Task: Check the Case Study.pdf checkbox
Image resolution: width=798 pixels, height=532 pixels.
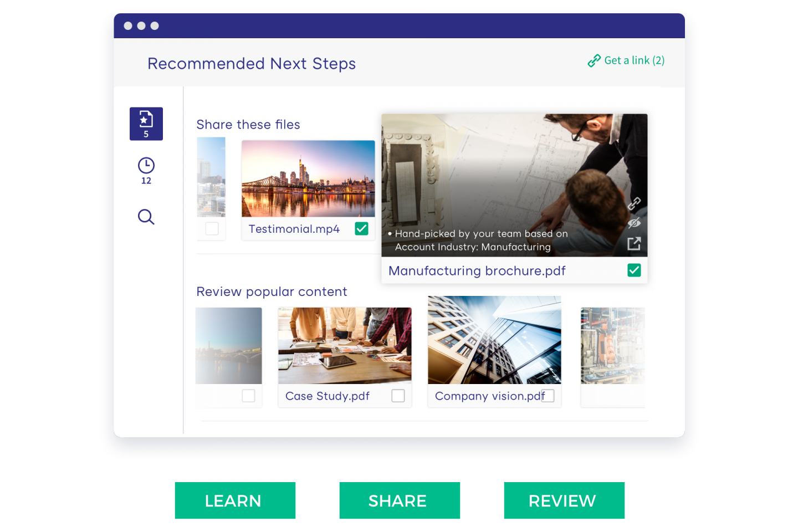Action: click(x=398, y=396)
